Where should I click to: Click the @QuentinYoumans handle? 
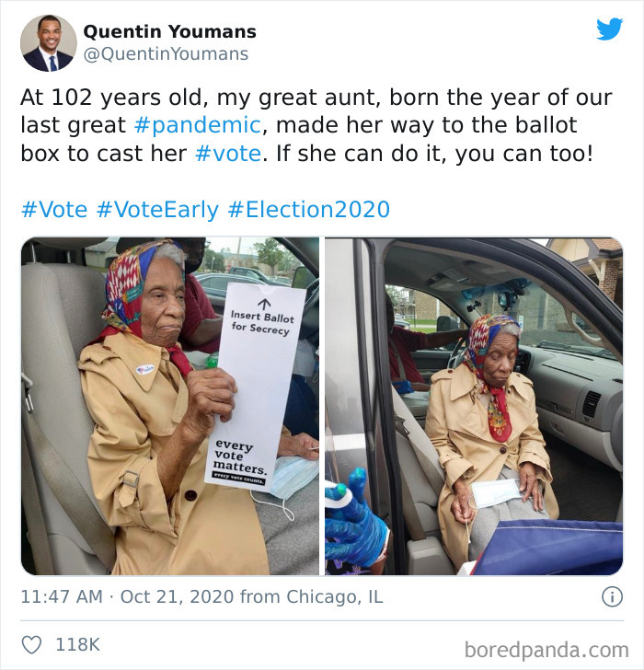pos(166,54)
